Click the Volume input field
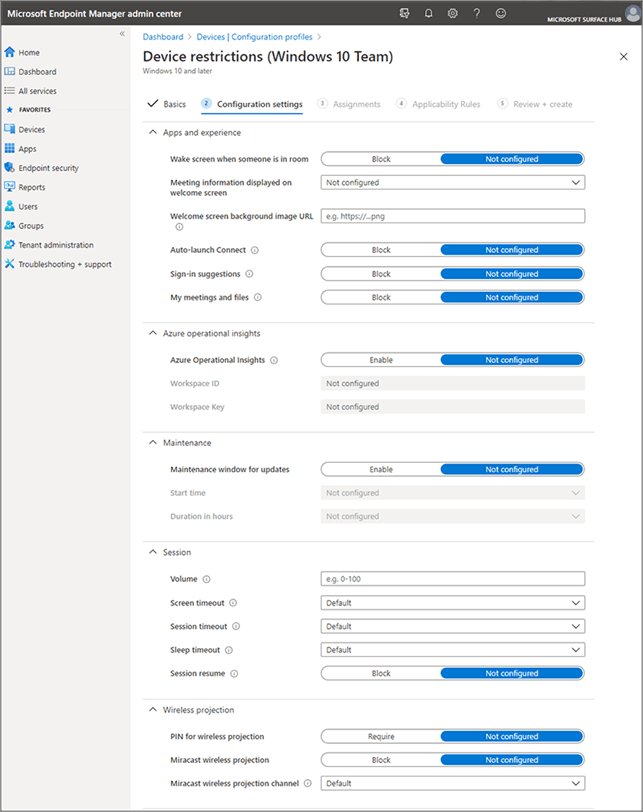The image size is (643, 812). click(453, 579)
